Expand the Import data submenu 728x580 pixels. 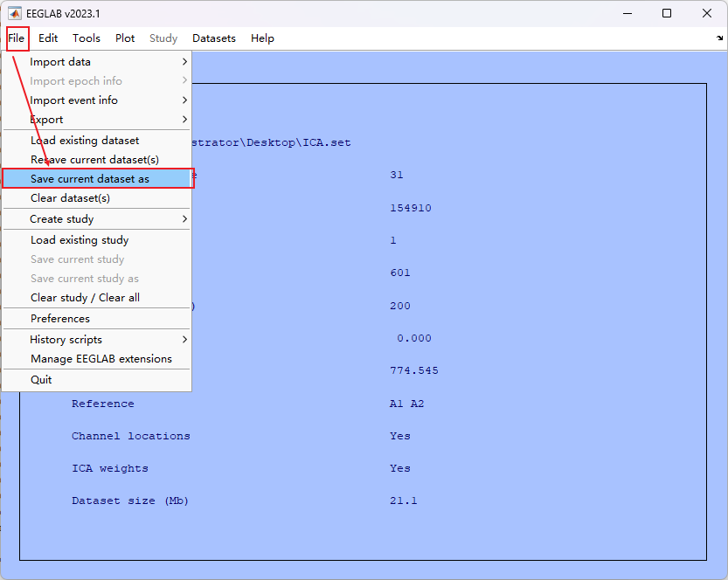coord(97,62)
